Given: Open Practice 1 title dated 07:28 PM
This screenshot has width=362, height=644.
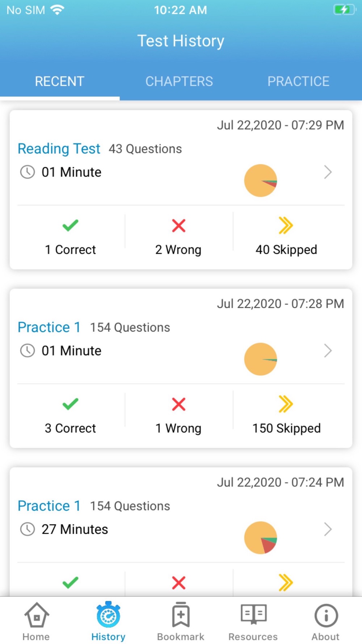Looking at the screenshot, I should pos(49,327).
